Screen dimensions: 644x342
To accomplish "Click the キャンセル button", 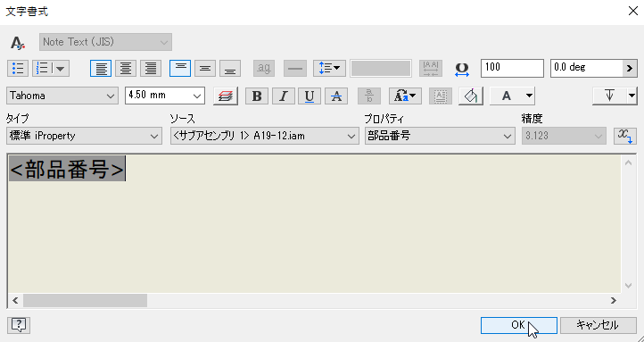I will point(598,325).
